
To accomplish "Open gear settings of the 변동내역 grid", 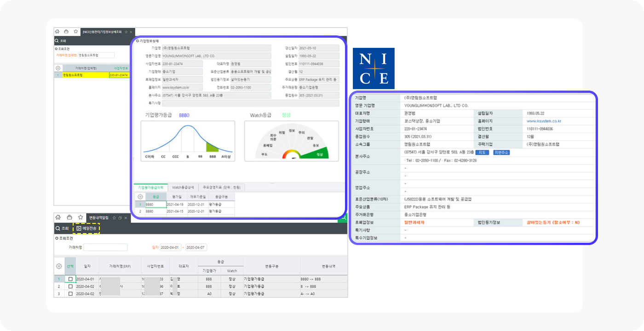I will pos(59,266).
